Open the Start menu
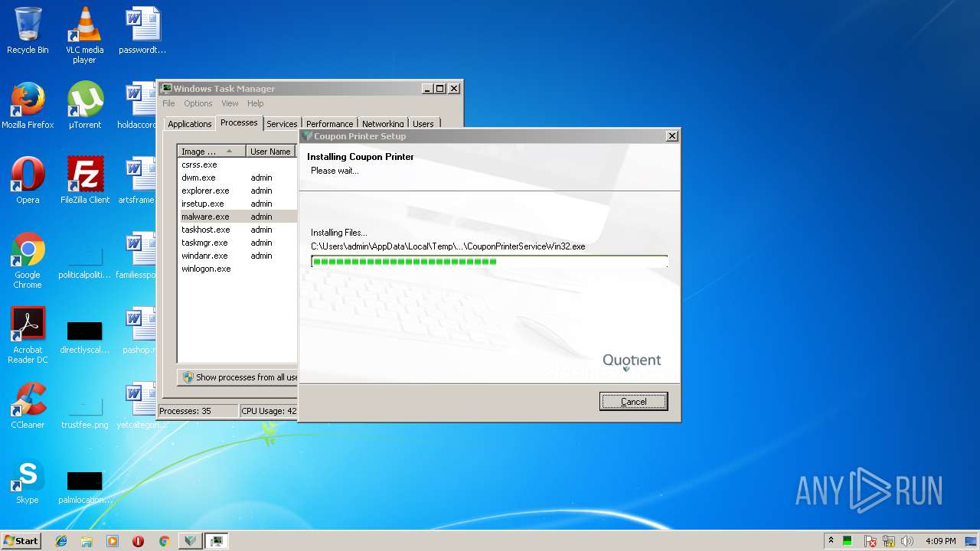Screen dimensions: 980x551 21,541
